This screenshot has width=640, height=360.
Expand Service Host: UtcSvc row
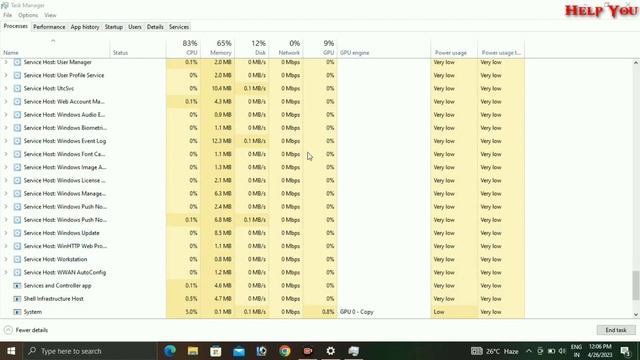(6, 88)
